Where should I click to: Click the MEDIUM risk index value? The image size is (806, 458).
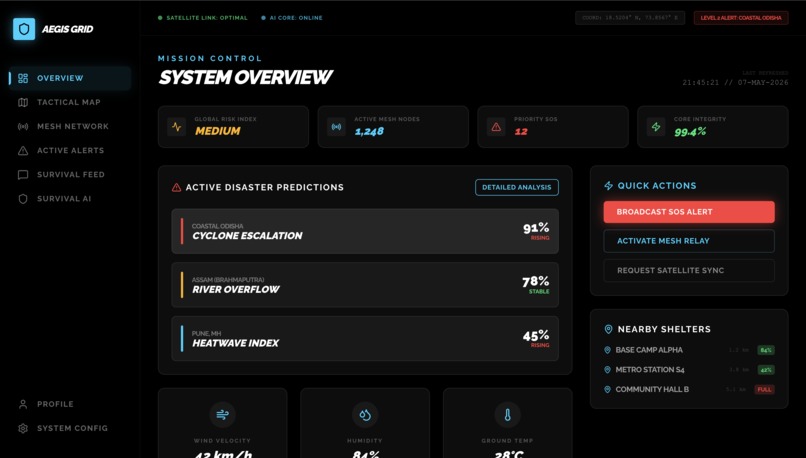(217, 131)
